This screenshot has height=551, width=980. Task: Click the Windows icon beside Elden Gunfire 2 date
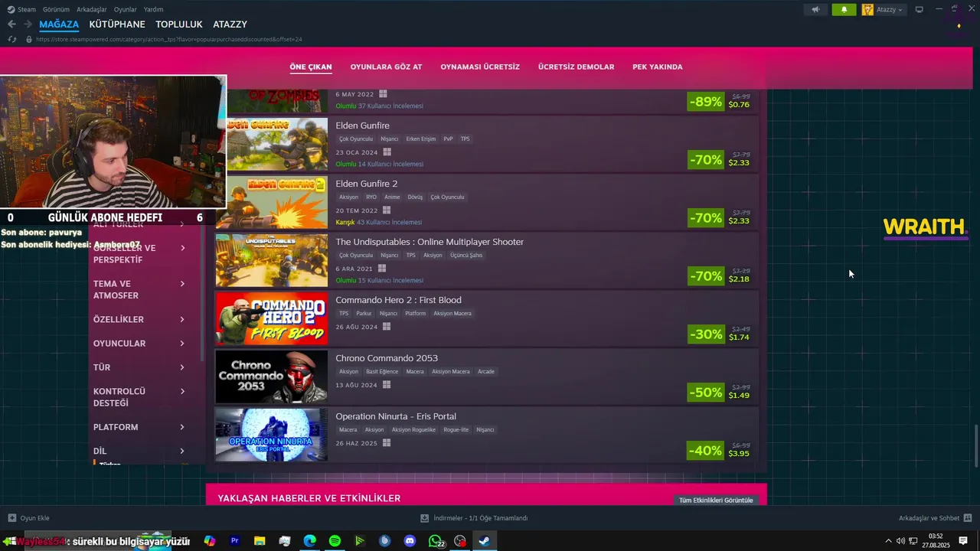click(387, 210)
